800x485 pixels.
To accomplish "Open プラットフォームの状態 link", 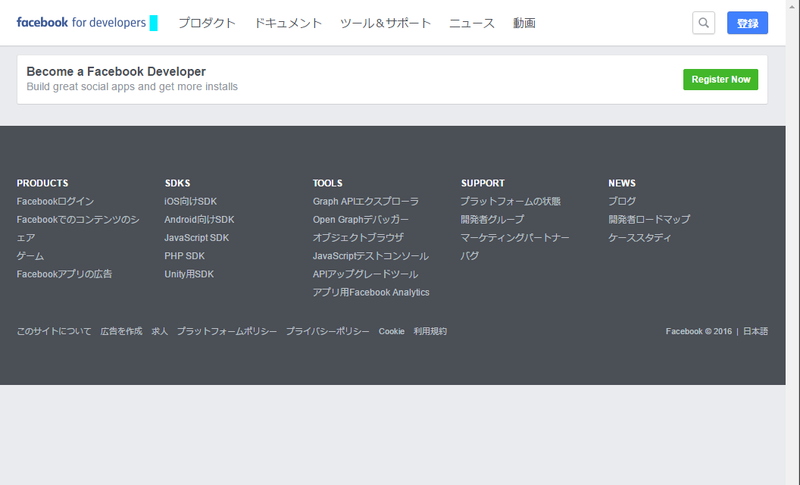I will (510, 201).
